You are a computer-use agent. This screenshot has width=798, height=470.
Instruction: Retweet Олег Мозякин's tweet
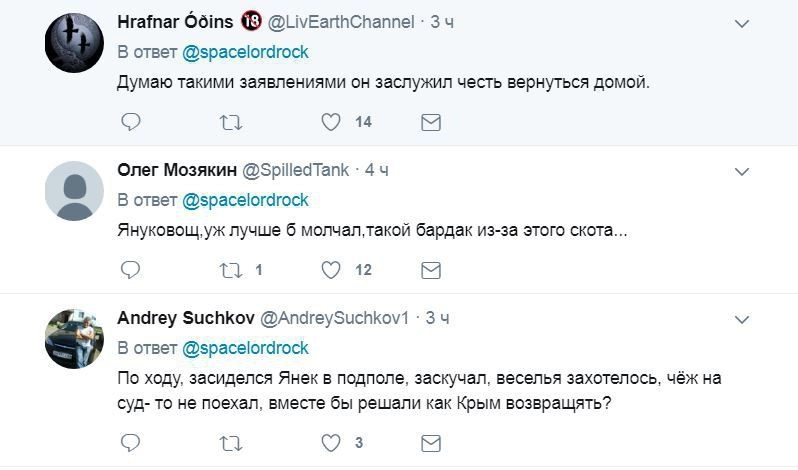[230, 270]
